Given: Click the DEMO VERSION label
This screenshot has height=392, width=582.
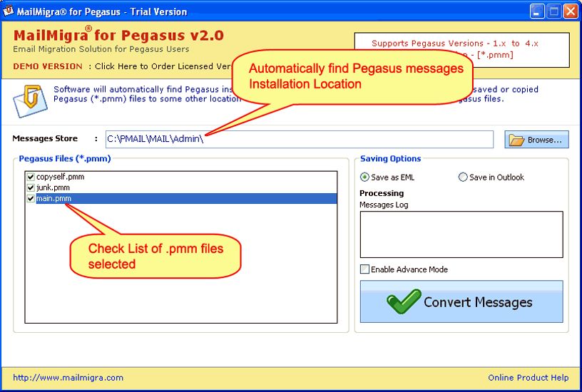Looking at the screenshot, I should [x=48, y=66].
